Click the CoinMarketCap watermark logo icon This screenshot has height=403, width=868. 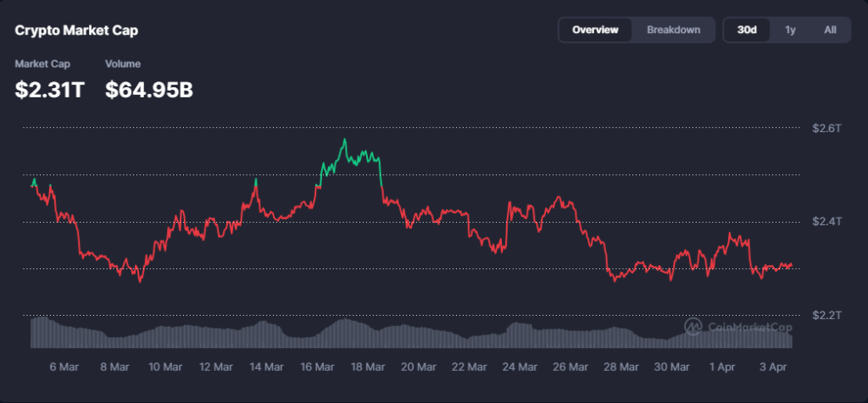[x=693, y=326]
